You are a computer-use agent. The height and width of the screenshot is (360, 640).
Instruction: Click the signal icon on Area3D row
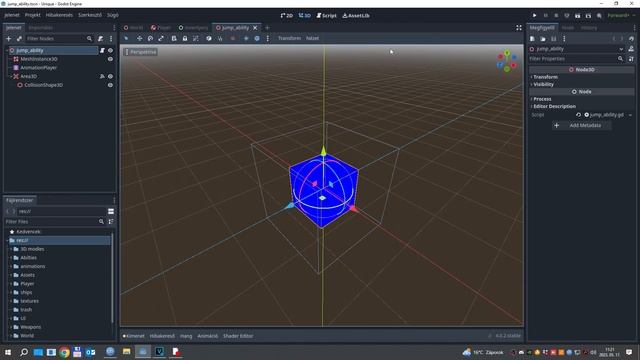point(102,76)
